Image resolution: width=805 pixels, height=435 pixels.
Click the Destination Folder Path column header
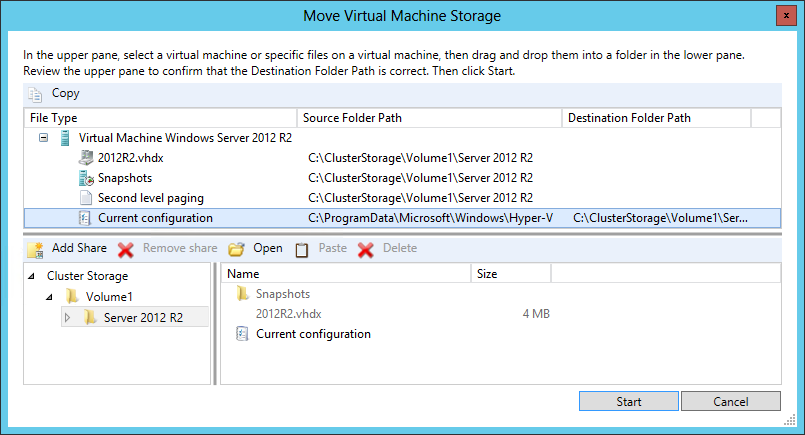pos(656,118)
